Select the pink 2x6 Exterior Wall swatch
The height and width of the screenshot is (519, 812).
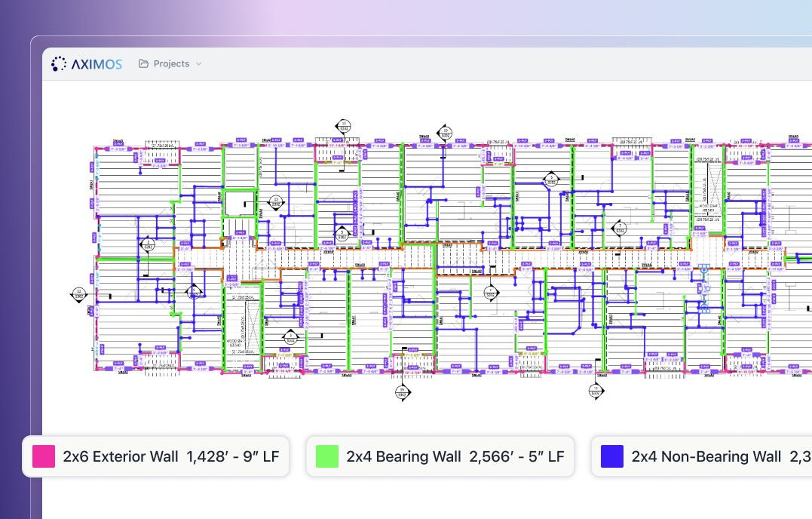pos(44,456)
